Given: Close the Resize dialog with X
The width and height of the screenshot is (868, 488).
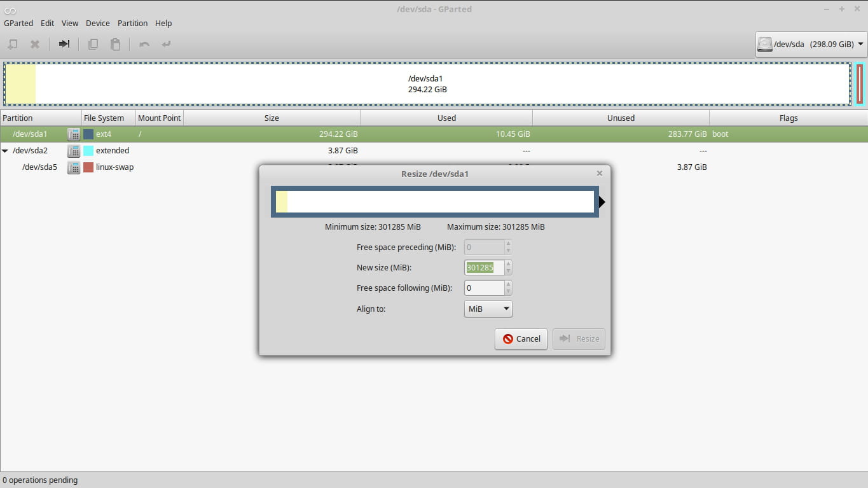Looking at the screenshot, I should (x=599, y=173).
